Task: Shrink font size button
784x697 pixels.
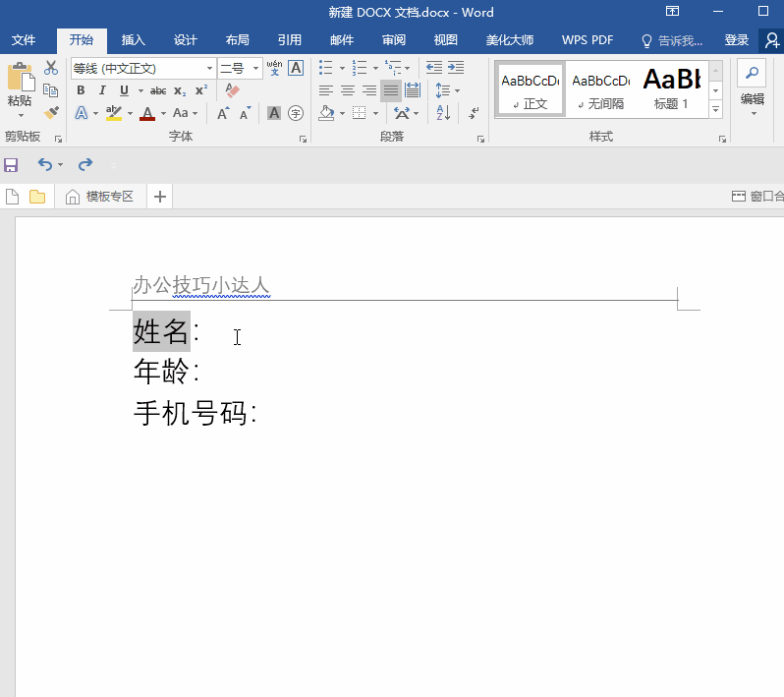Action: pyautogui.click(x=245, y=113)
